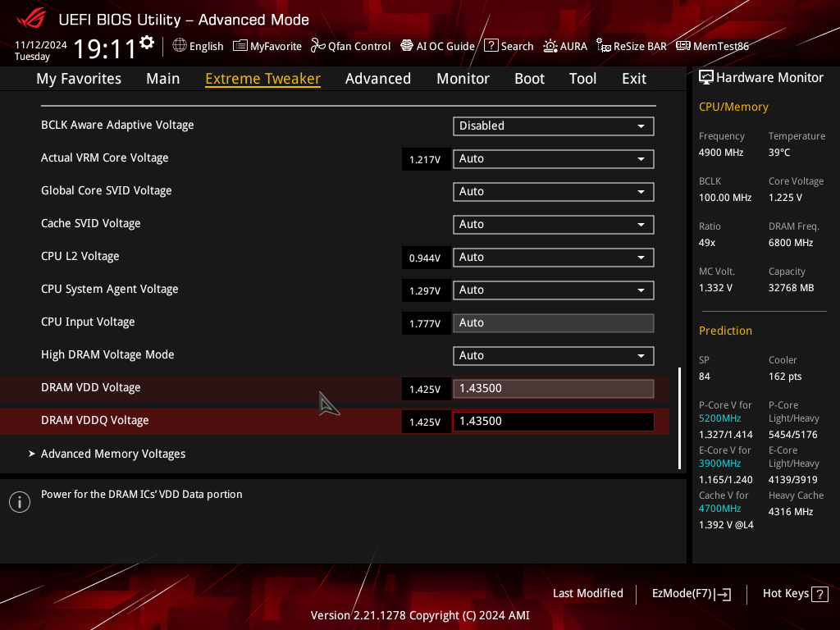Click the 32768 MB Capacity value

792,288
